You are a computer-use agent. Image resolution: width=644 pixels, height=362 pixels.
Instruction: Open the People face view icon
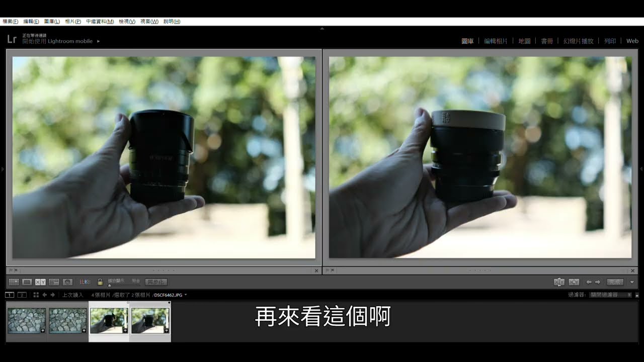pyautogui.click(x=67, y=282)
